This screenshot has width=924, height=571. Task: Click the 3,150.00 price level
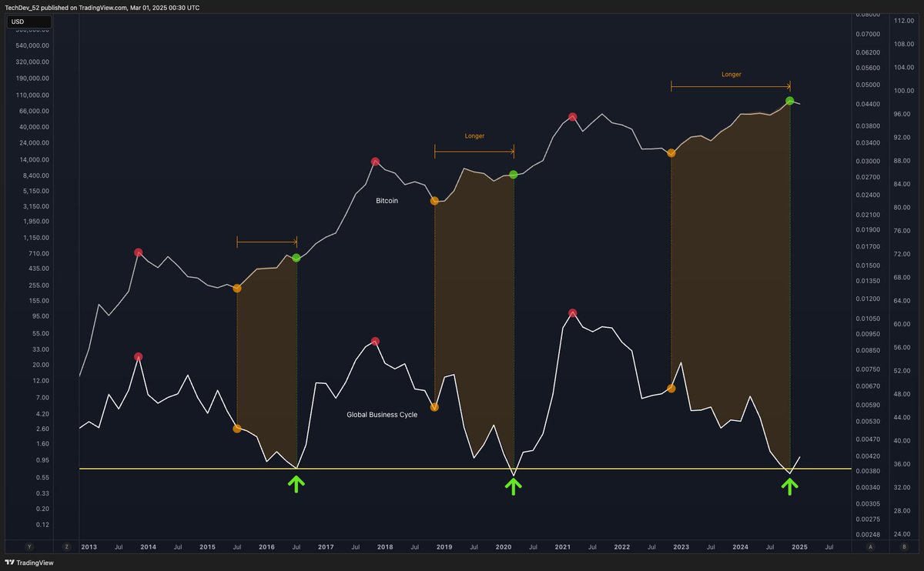coord(35,206)
